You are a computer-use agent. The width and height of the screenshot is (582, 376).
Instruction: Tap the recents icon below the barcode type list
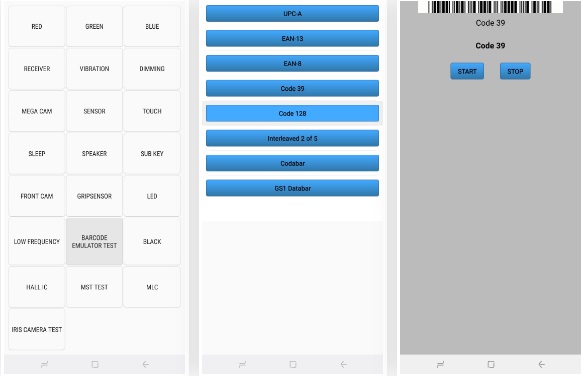(x=242, y=364)
